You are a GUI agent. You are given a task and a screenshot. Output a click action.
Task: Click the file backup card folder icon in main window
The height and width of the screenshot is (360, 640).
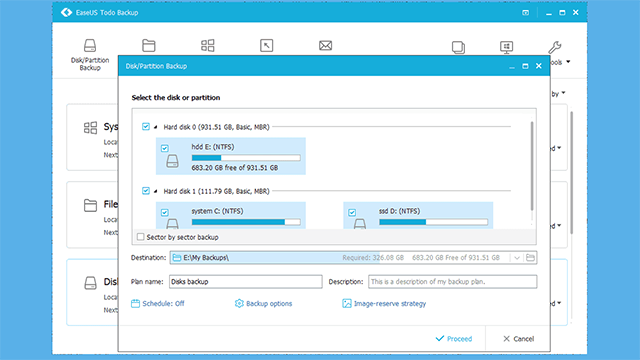pyautogui.click(x=90, y=205)
